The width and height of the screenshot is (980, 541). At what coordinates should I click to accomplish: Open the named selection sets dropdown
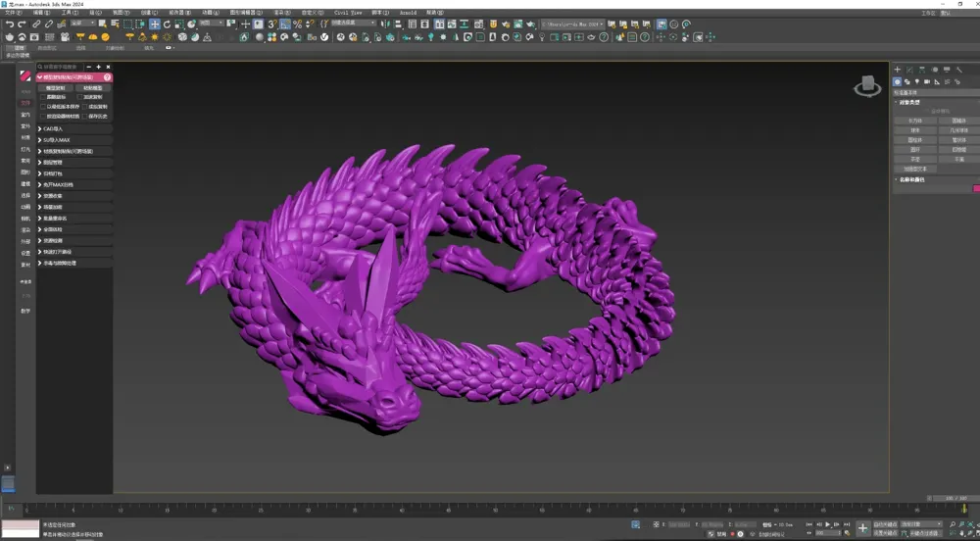pos(353,24)
